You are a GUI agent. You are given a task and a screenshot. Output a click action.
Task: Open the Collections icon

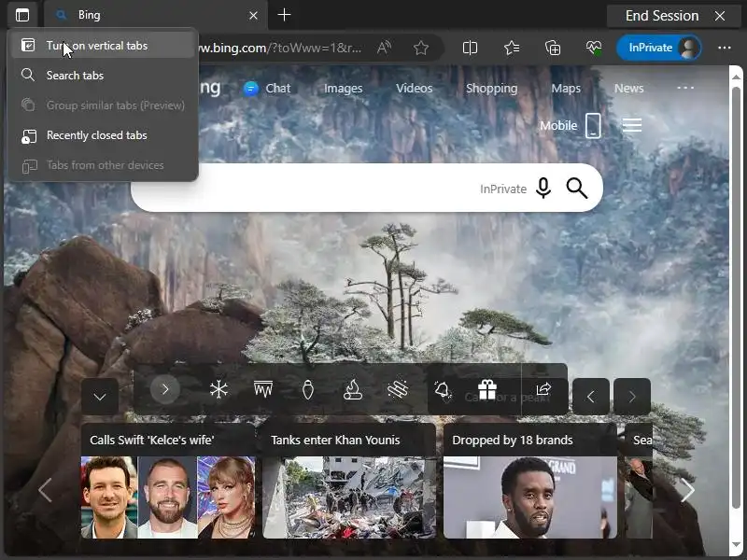click(x=553, y=48)
